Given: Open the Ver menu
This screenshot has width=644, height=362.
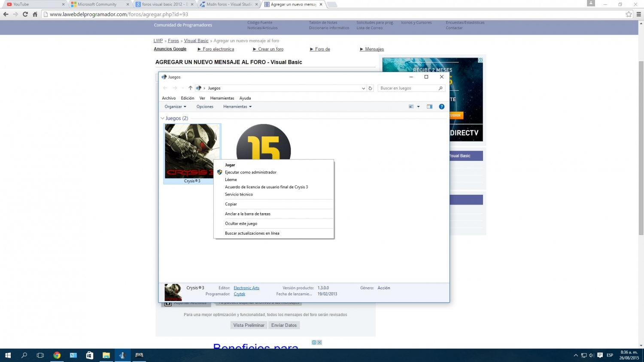Looking at the screenshot, I should pyautogui.click(x=202, y=98).
